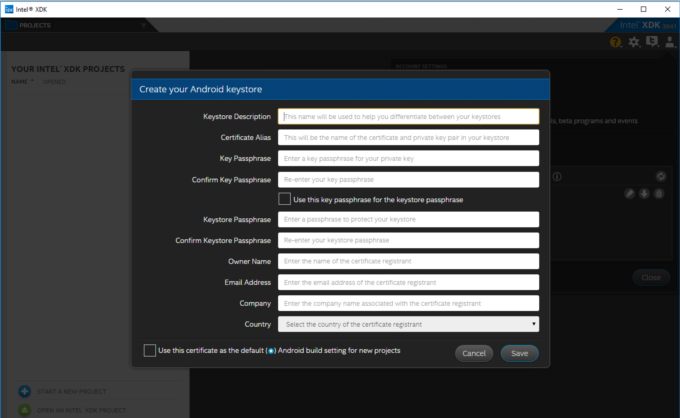The width and height of the screenshot is (680, 418).
Task: Open settings gear icon in top toolbar
Action: click(x=634, y=42)
